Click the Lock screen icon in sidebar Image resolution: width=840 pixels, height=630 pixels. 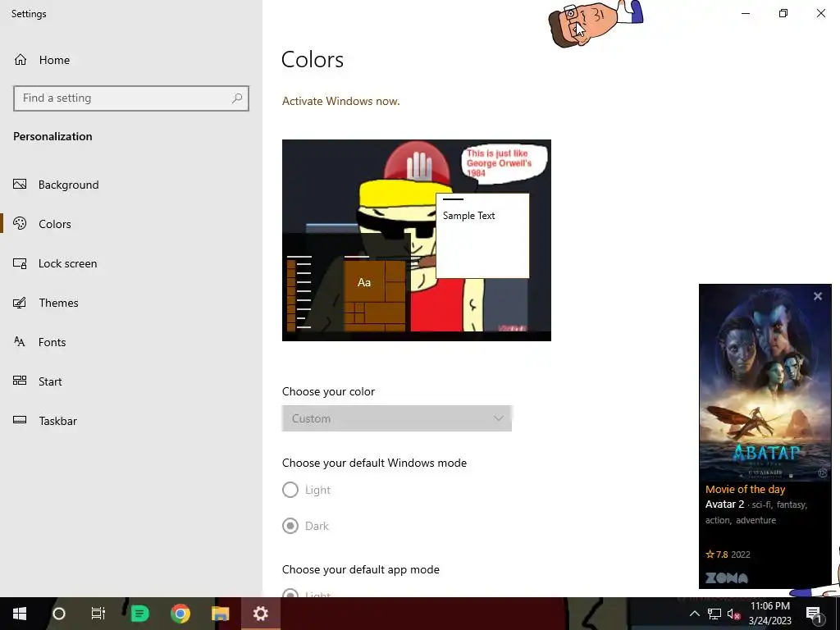[x=20, y=263]
